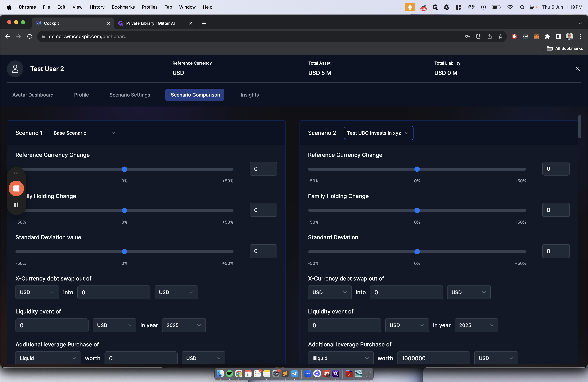588x382 pixels.
Task: Open the password key icon in address bar
Action: pos(467,36)
